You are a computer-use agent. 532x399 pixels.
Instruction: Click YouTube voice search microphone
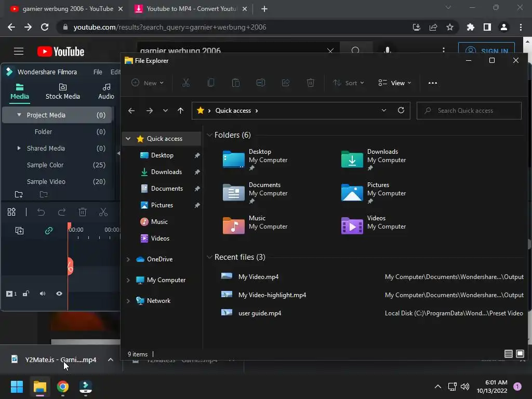[x=388, y=51]
